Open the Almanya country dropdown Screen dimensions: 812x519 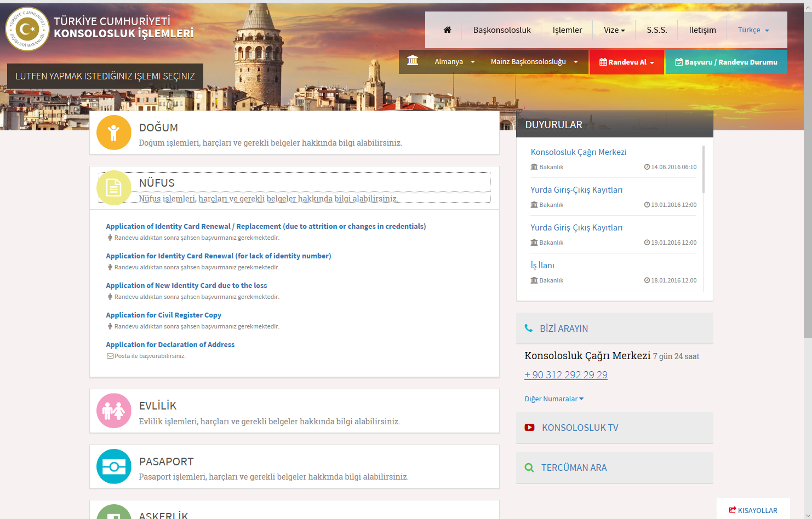[455, 62]
